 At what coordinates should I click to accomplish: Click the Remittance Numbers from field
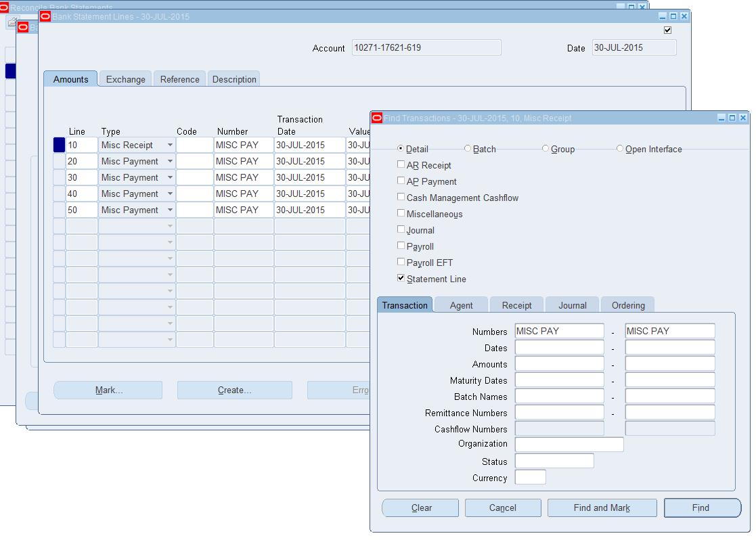pyautogui.click(x=559, y=412)
